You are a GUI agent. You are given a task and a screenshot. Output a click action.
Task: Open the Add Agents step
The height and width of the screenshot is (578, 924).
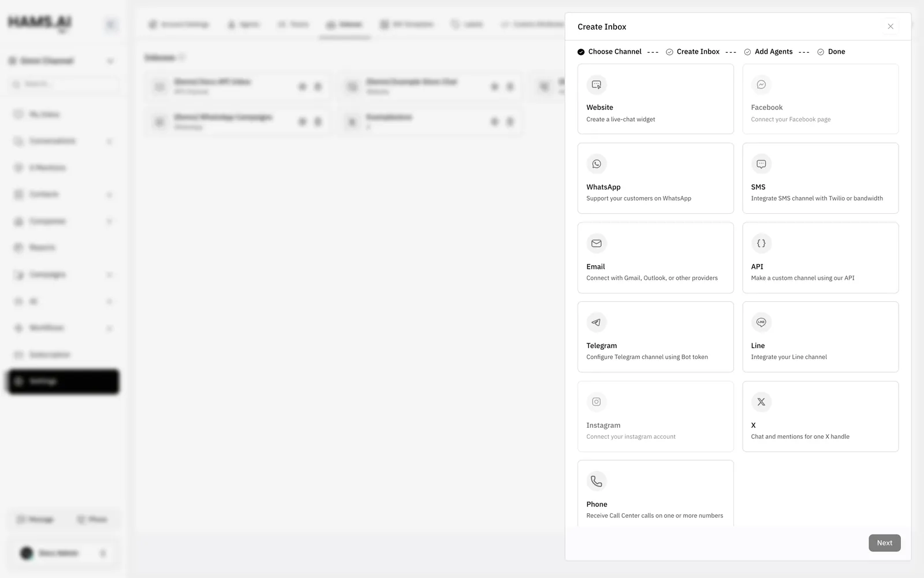pos(774,51)
